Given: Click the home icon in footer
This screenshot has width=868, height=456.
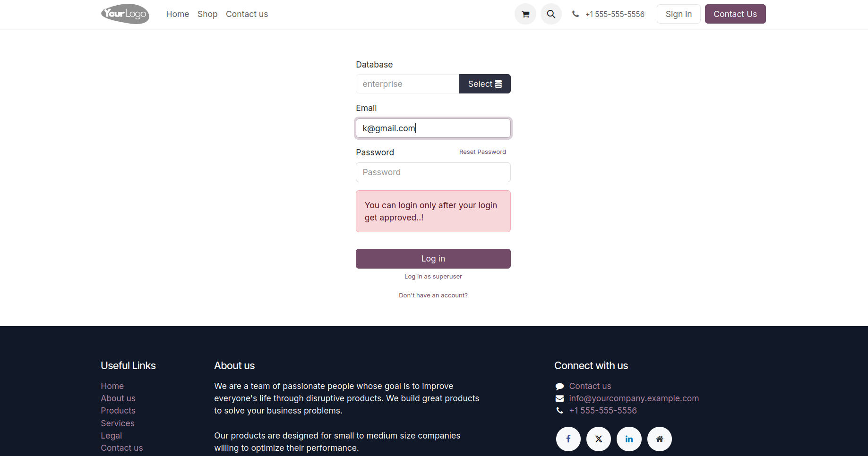Looking at the screenshot, I should click(x=659, y=439).
